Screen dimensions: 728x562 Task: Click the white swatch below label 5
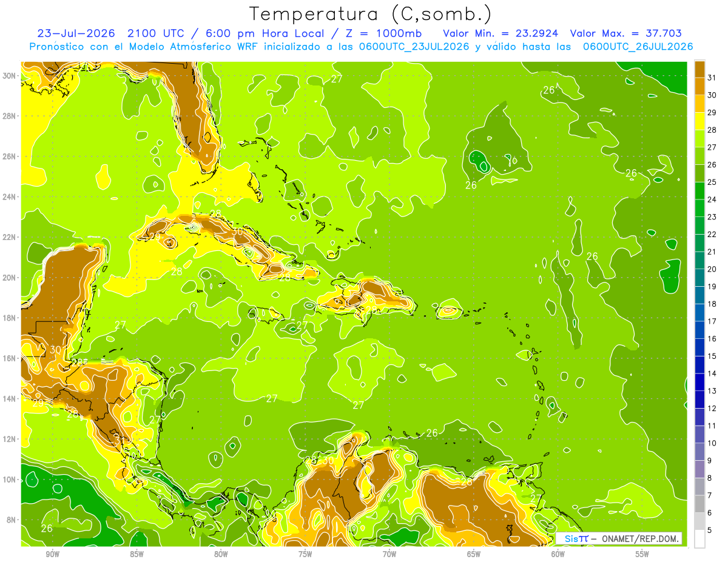699,539
